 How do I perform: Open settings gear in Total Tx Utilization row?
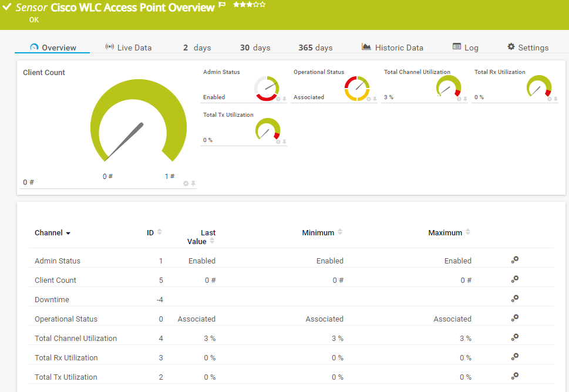click(x=514, y=376)
